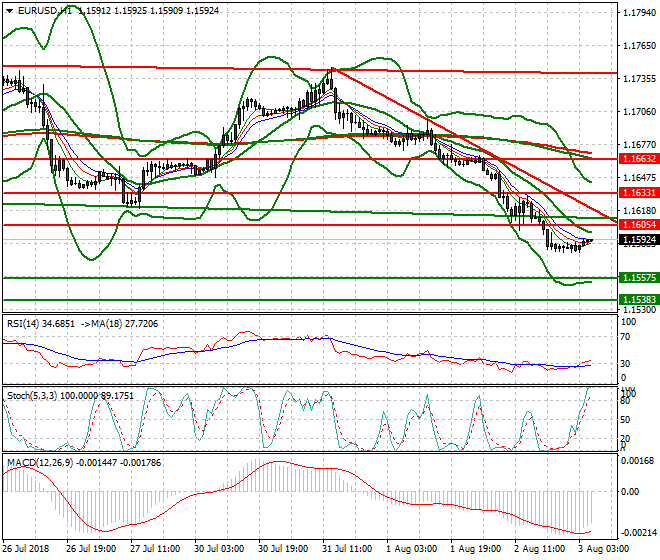Select the 1.16331 red price level tag
The image size is (660, 560).
pyautogui.click(x=638, y=192)
